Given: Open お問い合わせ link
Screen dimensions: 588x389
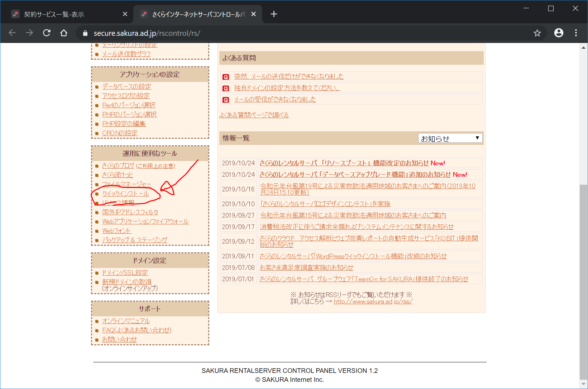Looking at the screenshot, I should (119, 339).
